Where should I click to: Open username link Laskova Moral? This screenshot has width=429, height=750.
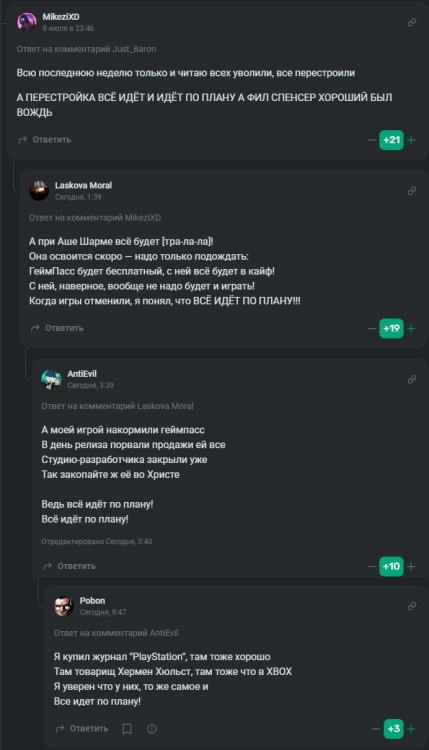click(x=83, y=185)
